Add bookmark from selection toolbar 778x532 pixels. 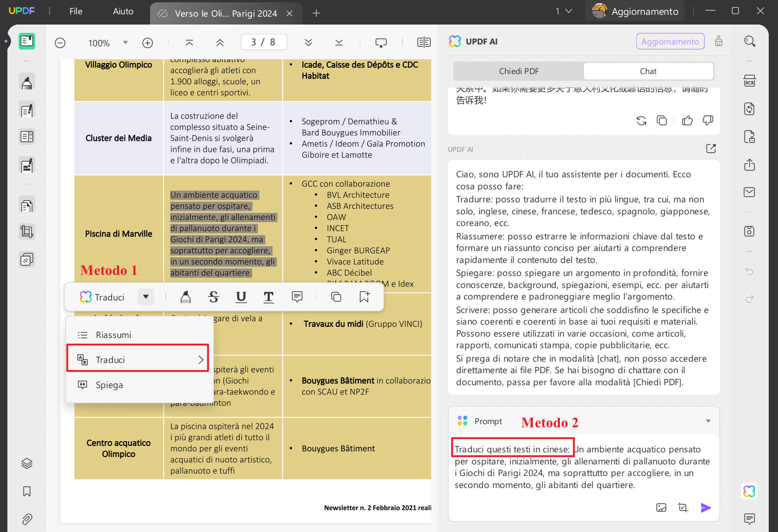tap(364, 297)
